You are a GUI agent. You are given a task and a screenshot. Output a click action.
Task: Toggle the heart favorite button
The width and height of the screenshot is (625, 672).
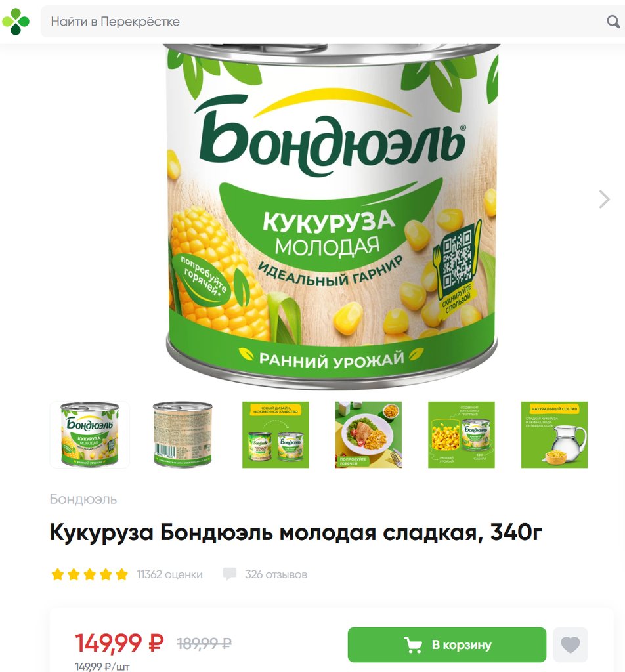570,644
